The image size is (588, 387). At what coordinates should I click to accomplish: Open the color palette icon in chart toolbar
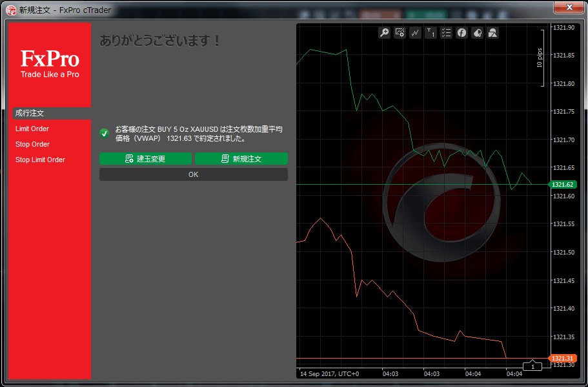477,33
